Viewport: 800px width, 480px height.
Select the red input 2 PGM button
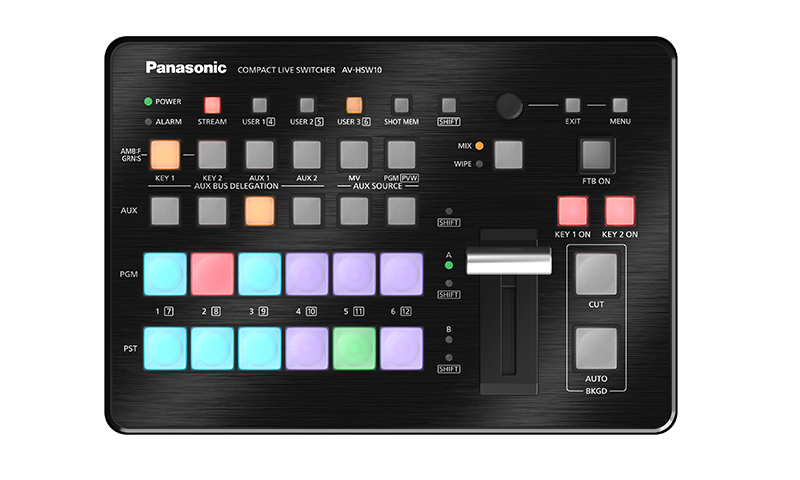(x=212, y=274)
